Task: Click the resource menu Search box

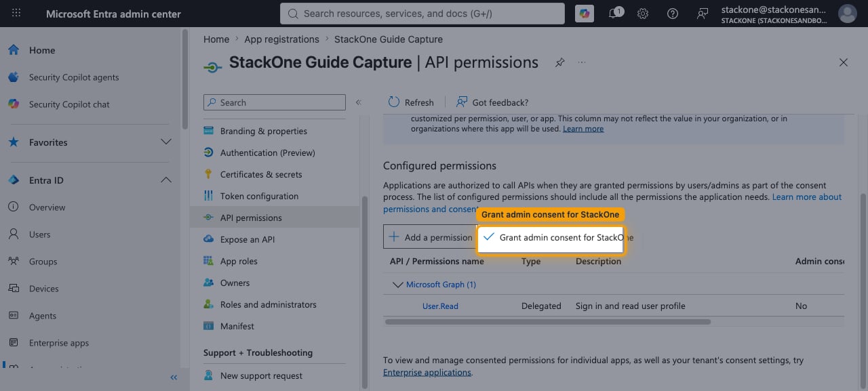Action: pos(275,102)
